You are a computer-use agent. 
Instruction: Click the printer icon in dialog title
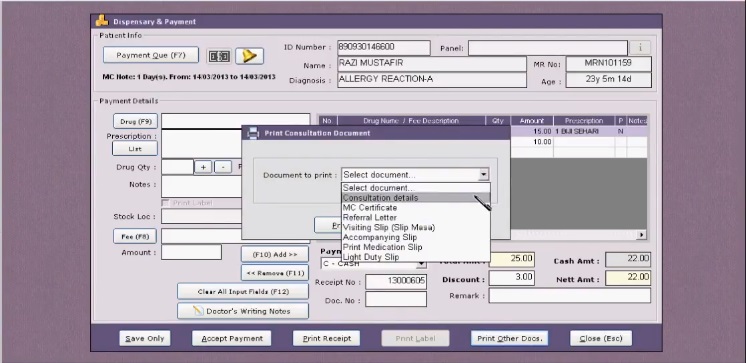[254, 133]
